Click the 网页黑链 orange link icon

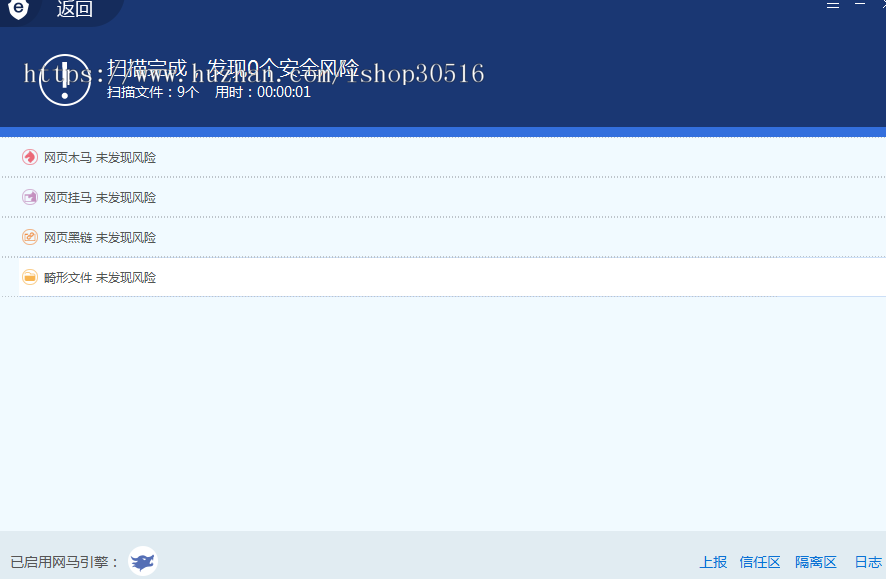click(x=29, y=237)
